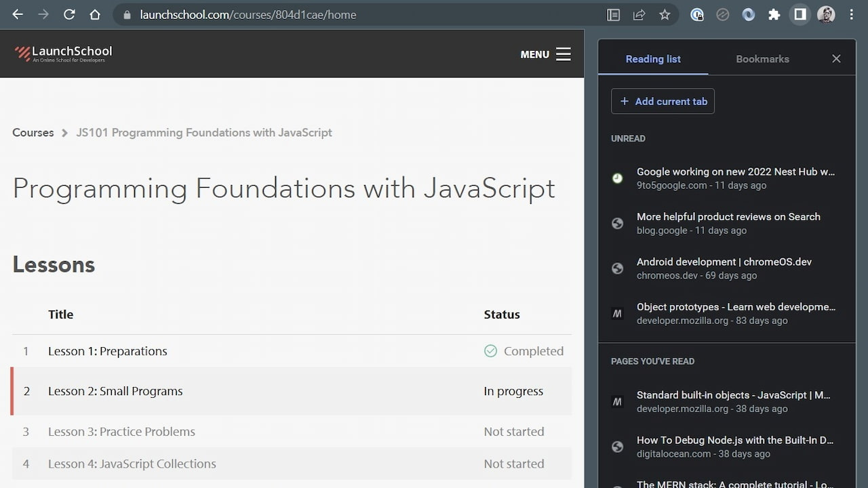Switch to the Bookmarks tab

pos(762,59)
